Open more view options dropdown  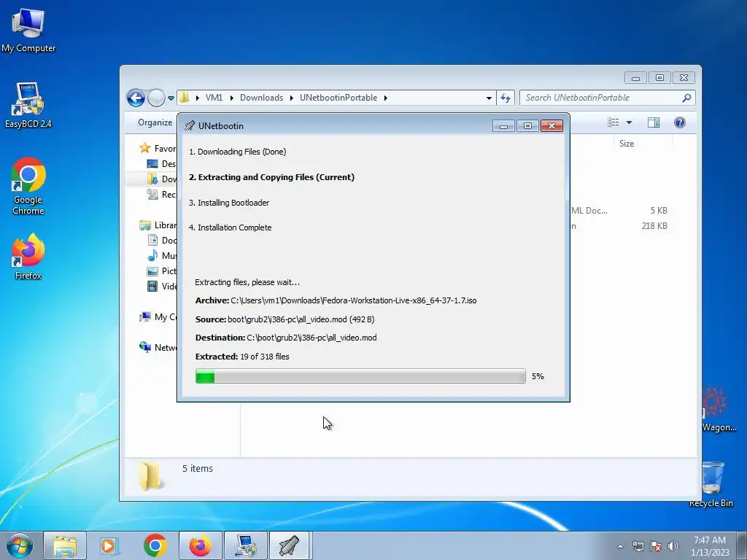[x=629, y=122]
